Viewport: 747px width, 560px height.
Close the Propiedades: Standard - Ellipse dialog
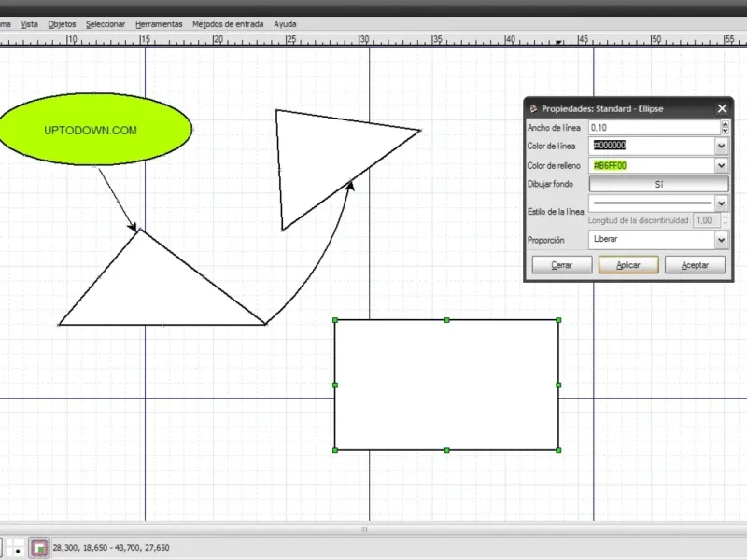722,109
